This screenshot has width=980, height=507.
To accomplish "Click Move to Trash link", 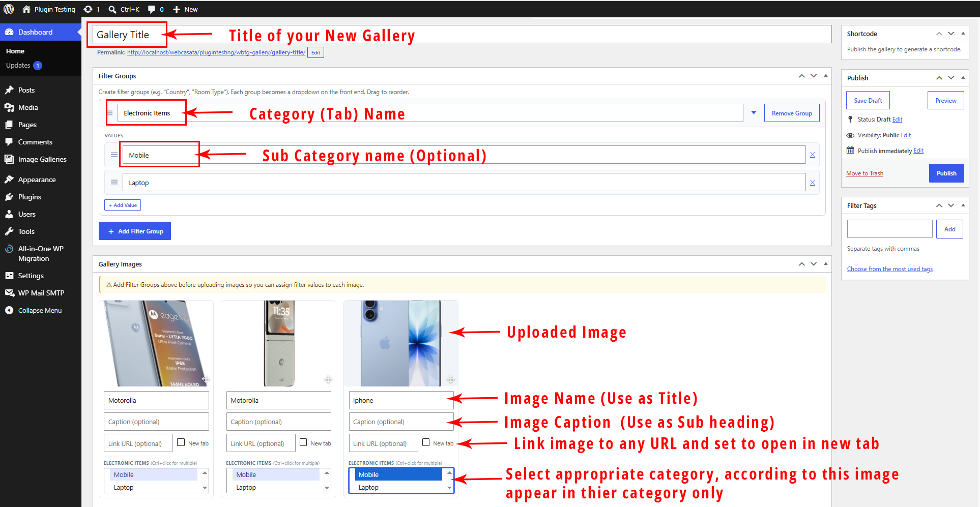I will [x=864, y=173].
